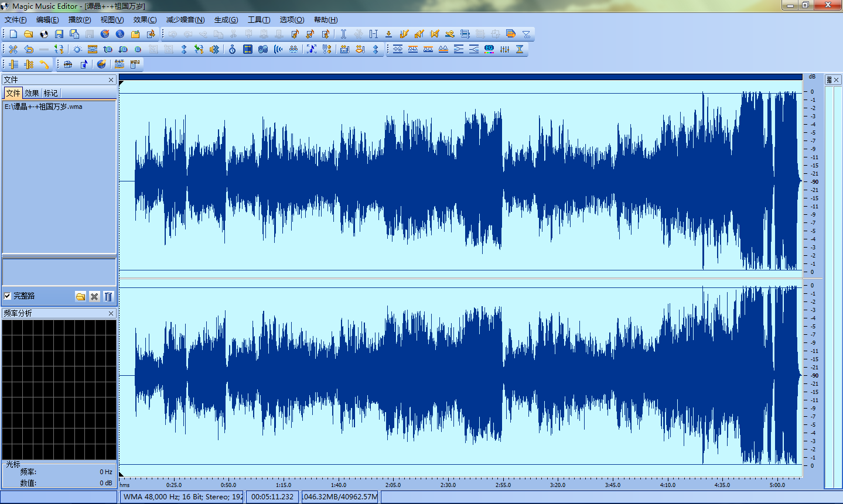Open the 文件(F) menu

(16, 20)
